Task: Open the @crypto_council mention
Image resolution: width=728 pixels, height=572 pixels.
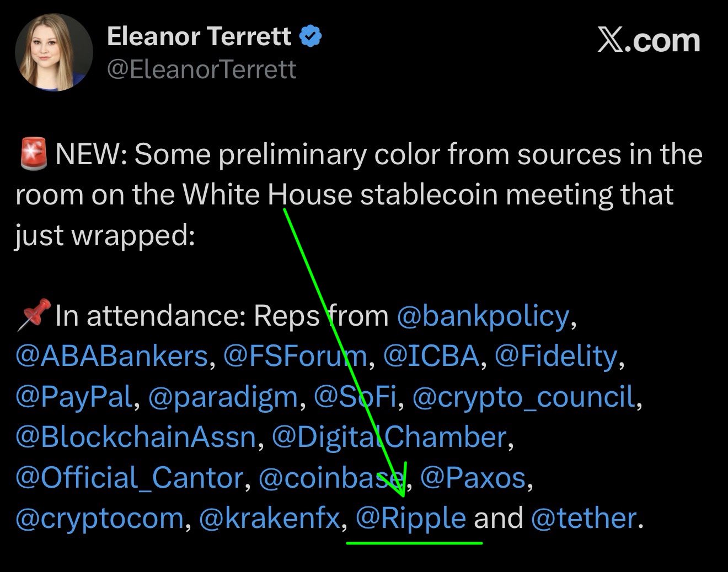Action: coord(524,397)
